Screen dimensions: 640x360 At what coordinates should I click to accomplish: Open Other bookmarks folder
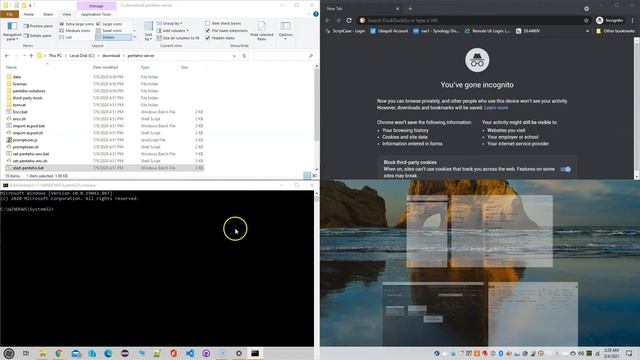[615, 31]
